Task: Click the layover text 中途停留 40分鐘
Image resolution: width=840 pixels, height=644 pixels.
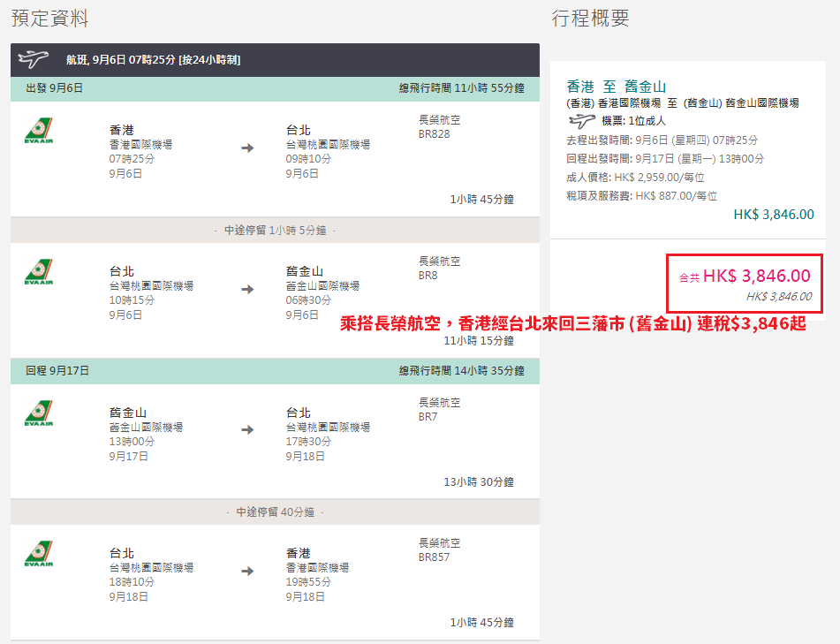Action: [x=275, y=512]
